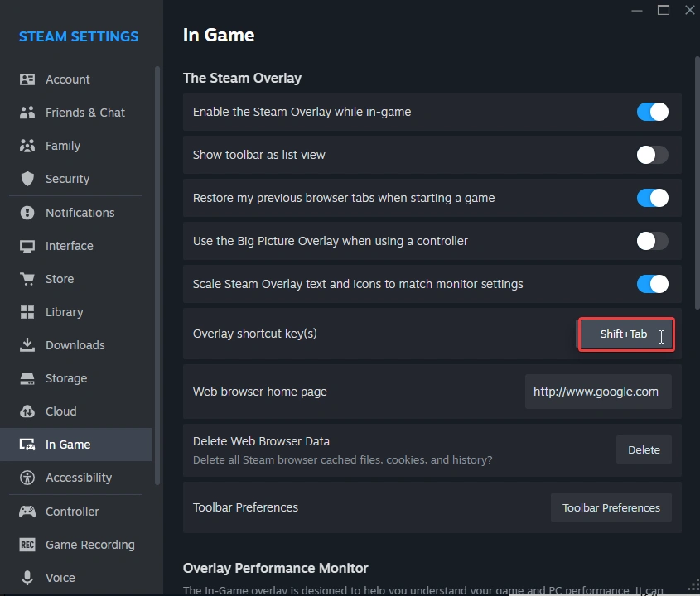Go to Downloads settings
Viewport: 700px width, 596px height.
(76, 345)
